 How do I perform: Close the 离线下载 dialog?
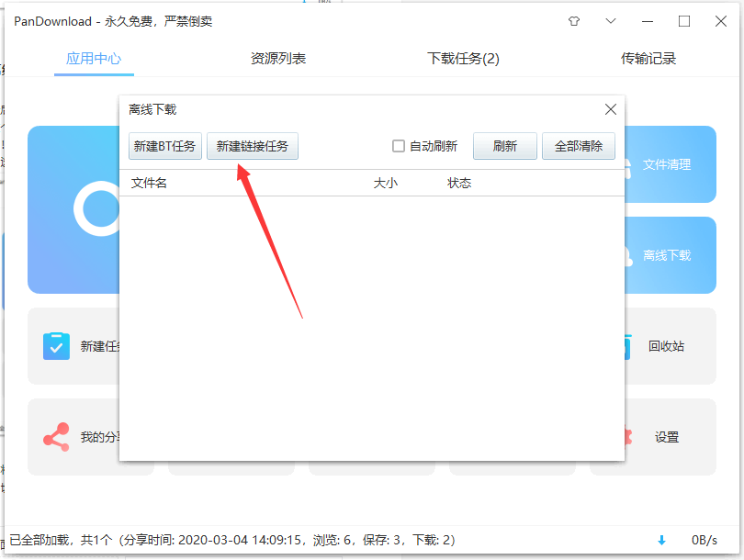point(611,109)
